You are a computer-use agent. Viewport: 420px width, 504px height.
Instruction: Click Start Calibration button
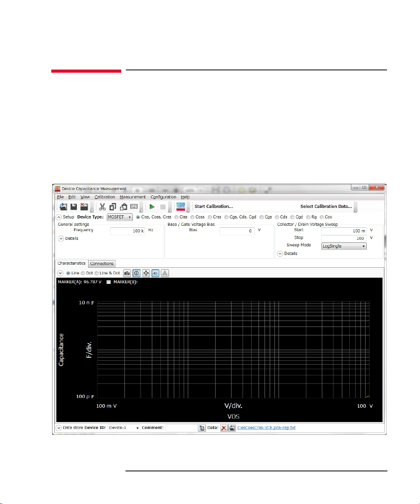pos(214,207)
